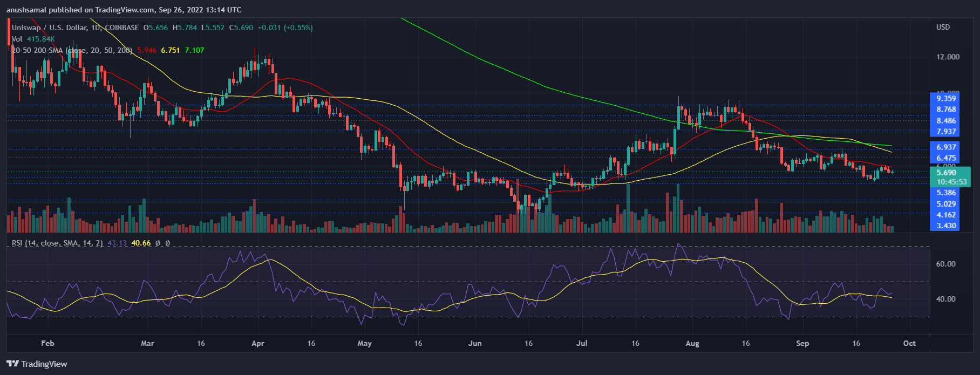Click the Mar label on time axis
Image resolution: width=980 pixels, height=375 pixels.
pyautogui.click(x=147, y=343)
